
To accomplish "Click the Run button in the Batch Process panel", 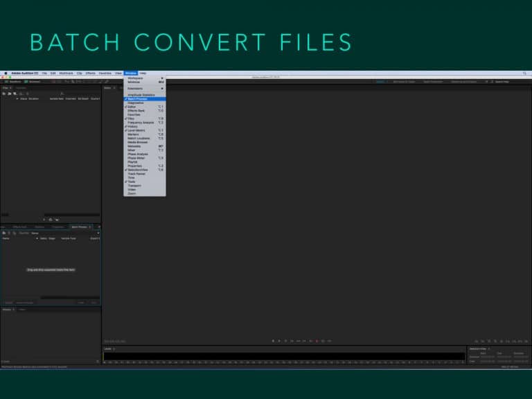I will pyautogui.click(x=94, y=302).
